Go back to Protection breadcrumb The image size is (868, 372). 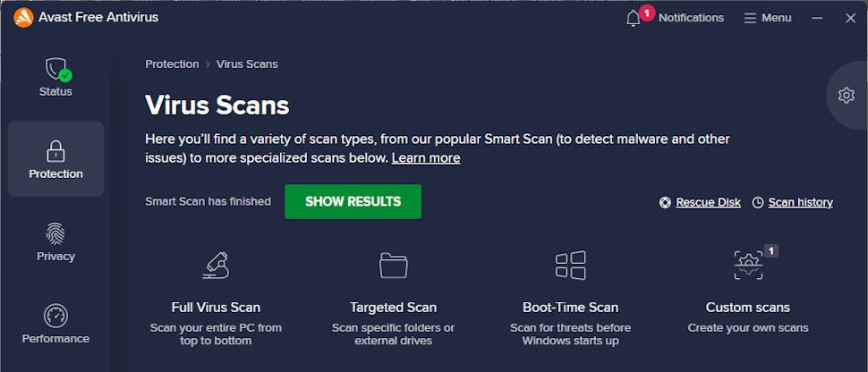tap(172, 64)
